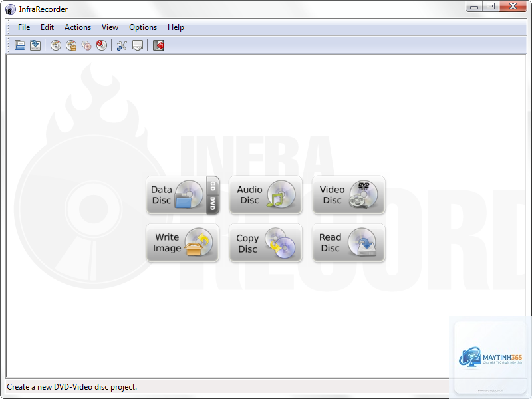Choose CD on the Data Disc button
Image resolution: width=532 pixels, height=399 pixels.
(x=213, y=186)
